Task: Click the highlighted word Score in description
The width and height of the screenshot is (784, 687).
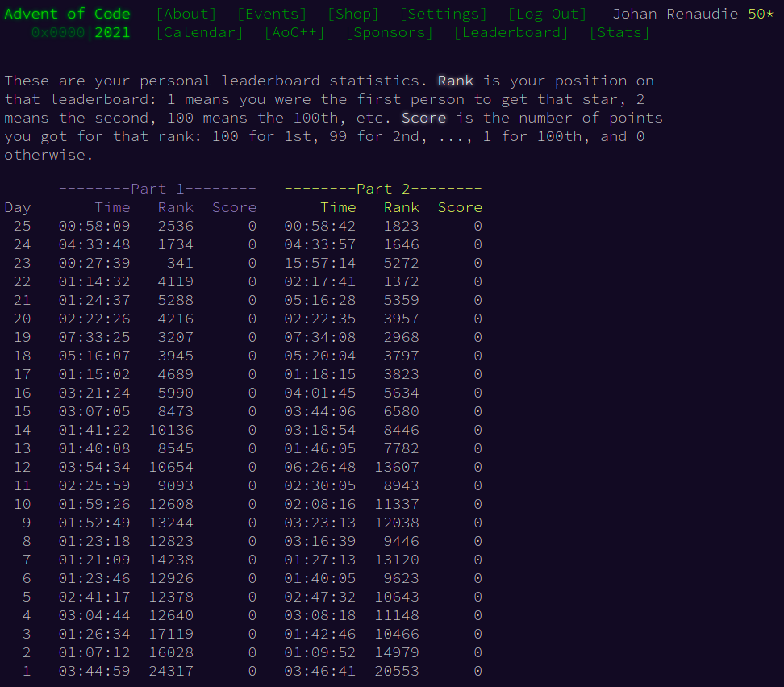Action: click(x=424, y=118)
